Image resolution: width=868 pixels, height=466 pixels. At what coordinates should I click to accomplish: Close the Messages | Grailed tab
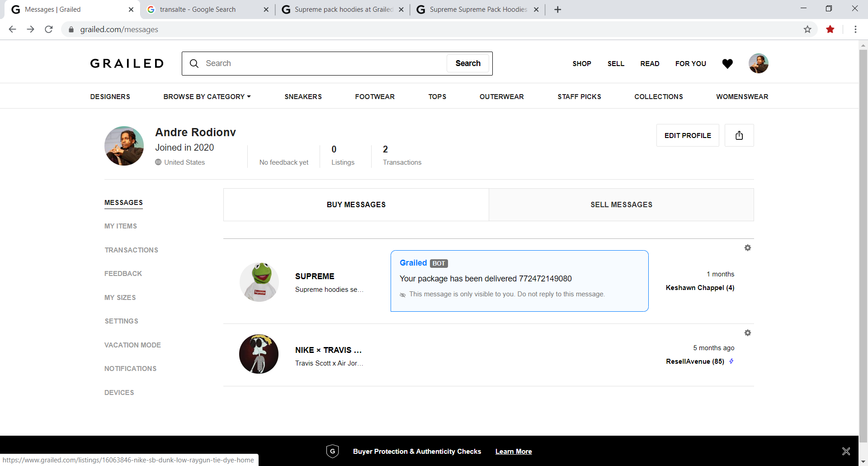click(131, 10)
